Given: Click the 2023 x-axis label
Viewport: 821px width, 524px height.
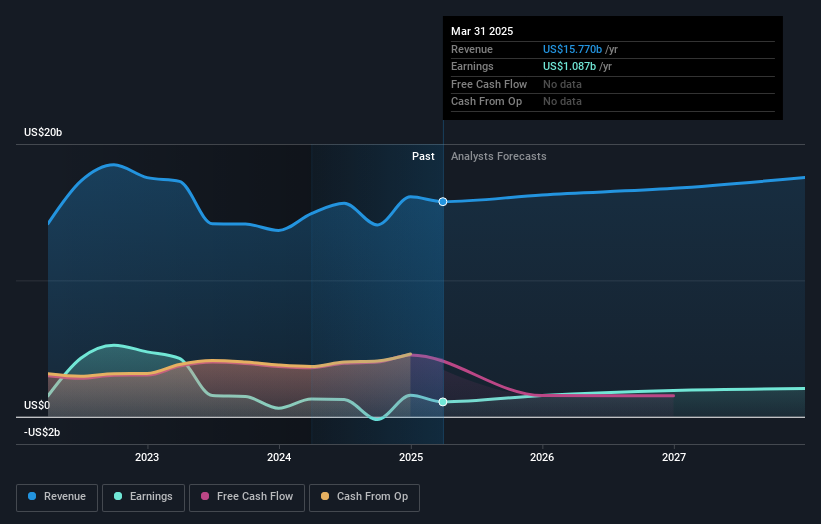Looking at the screenshot, I should pyautogui.click(x=147, y=457).
